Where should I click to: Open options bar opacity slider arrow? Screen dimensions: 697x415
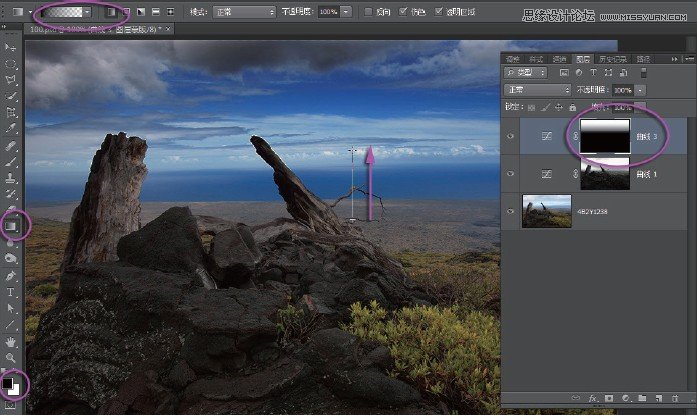[x=346, y=12]
